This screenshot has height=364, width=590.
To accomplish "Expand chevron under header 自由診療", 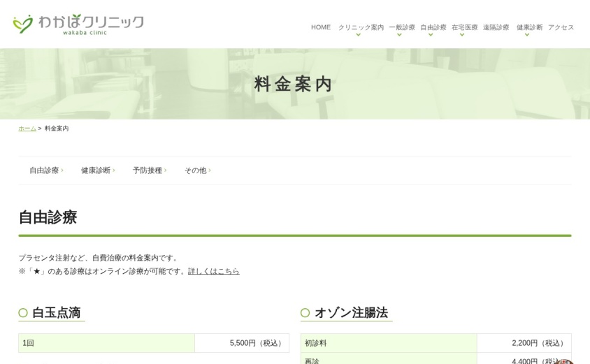I will (431, 35).
